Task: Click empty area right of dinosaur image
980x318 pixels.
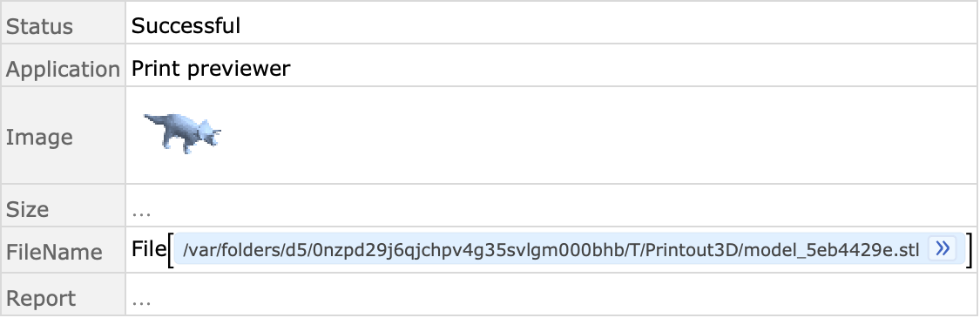Action: click(594, 135)
